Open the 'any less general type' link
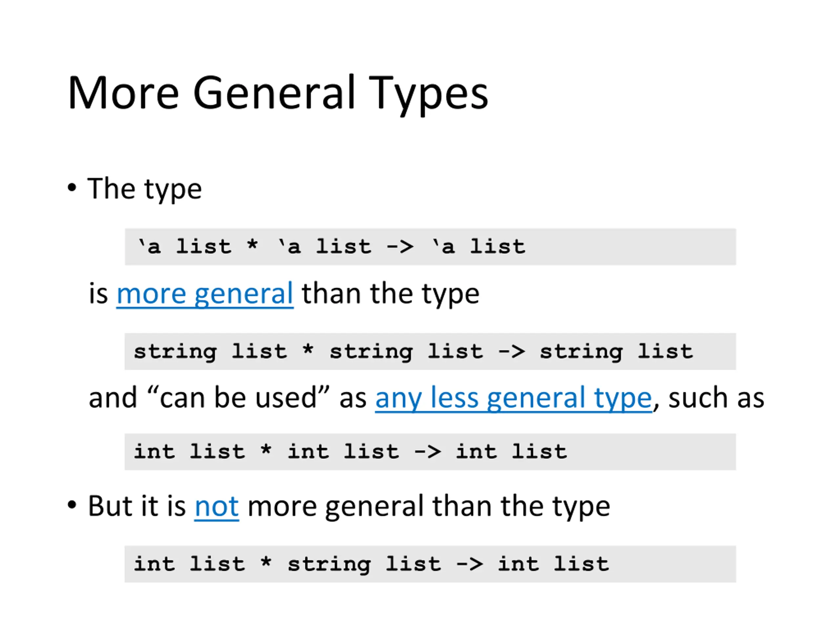 point(514,398)
